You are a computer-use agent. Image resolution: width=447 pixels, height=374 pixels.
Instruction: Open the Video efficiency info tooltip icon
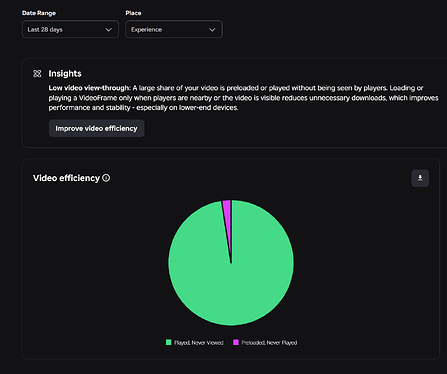click(106, 178)
